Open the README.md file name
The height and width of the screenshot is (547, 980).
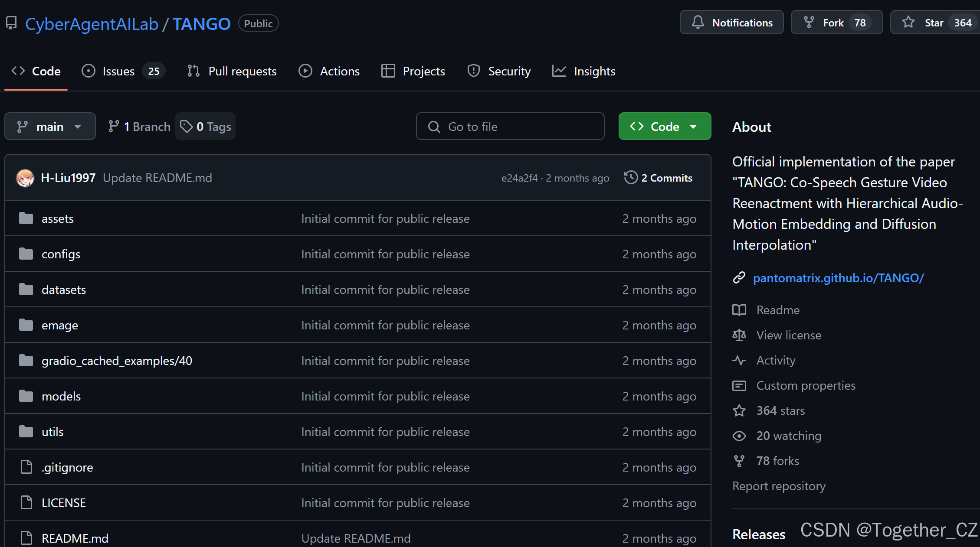point(75,538)
